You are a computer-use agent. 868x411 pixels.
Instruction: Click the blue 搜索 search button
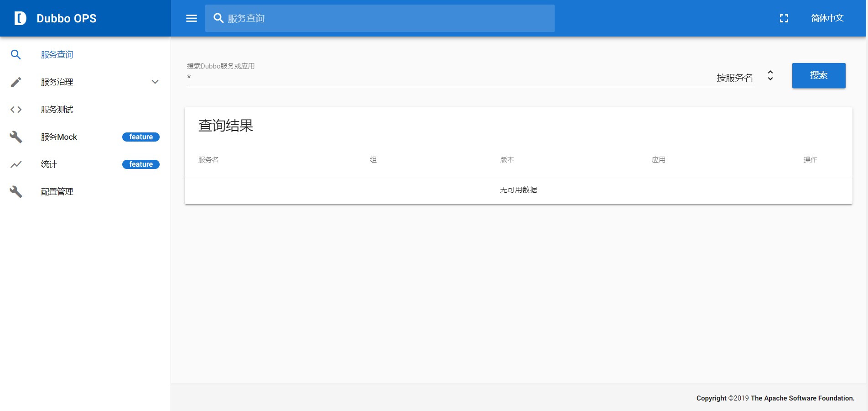(x=818, y=75)
